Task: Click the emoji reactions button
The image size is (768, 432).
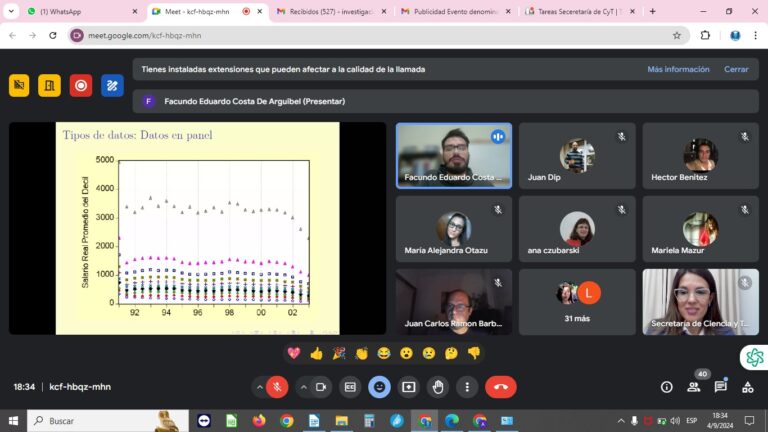Action: tap(379, 387)
